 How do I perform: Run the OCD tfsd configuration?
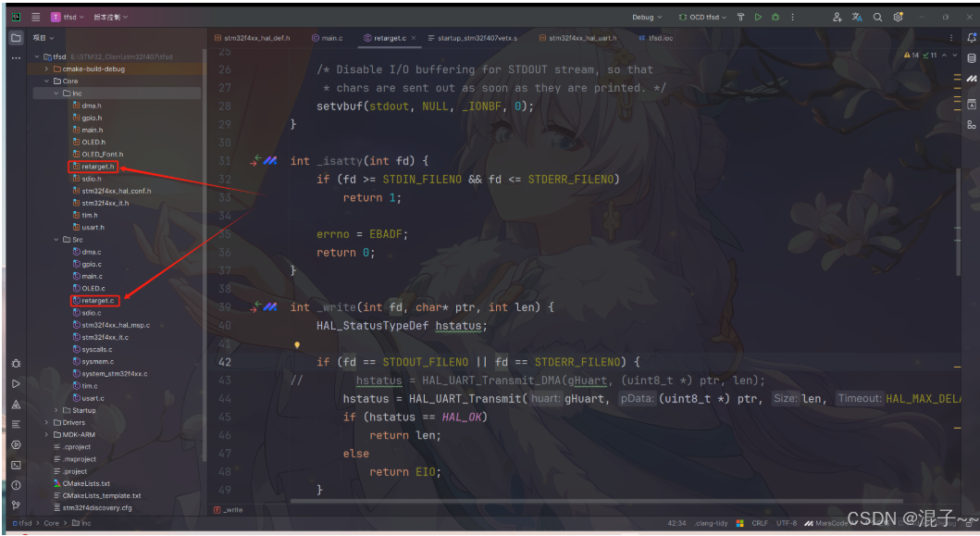pos(758,17)
